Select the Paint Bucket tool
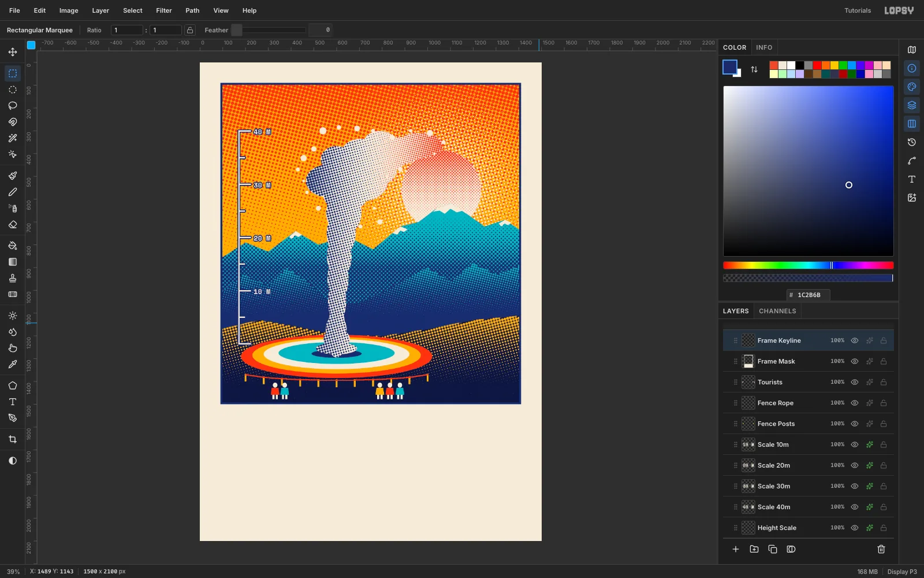 point(13,246)
